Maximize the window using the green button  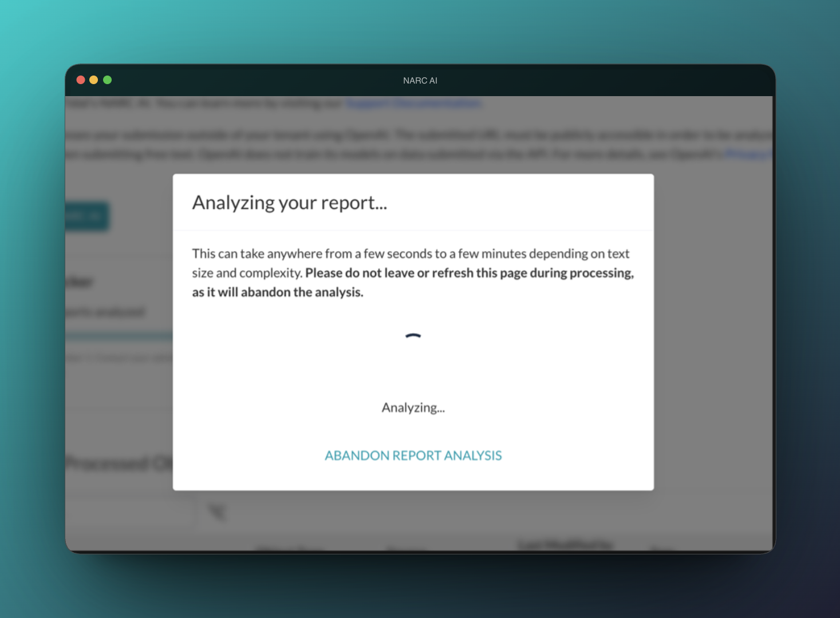(x=107, y=80)
